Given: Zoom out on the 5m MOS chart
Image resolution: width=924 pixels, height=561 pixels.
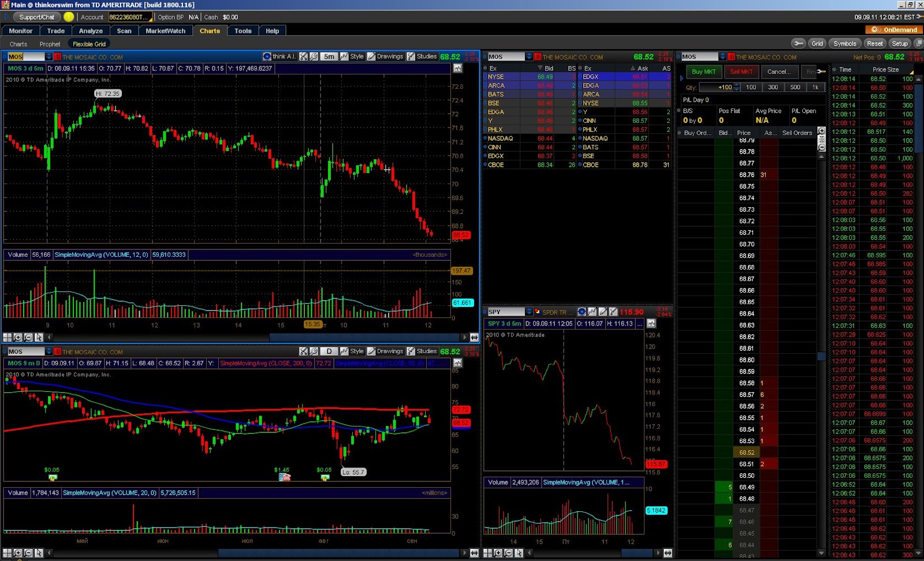Looking at the screenshot, I should tap(28, 337).
